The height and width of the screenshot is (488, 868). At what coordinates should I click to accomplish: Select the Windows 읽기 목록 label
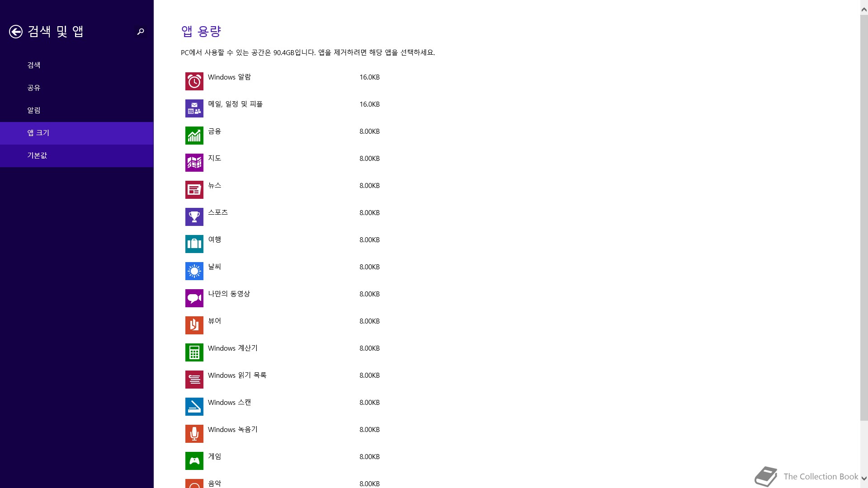coord(237,375)
